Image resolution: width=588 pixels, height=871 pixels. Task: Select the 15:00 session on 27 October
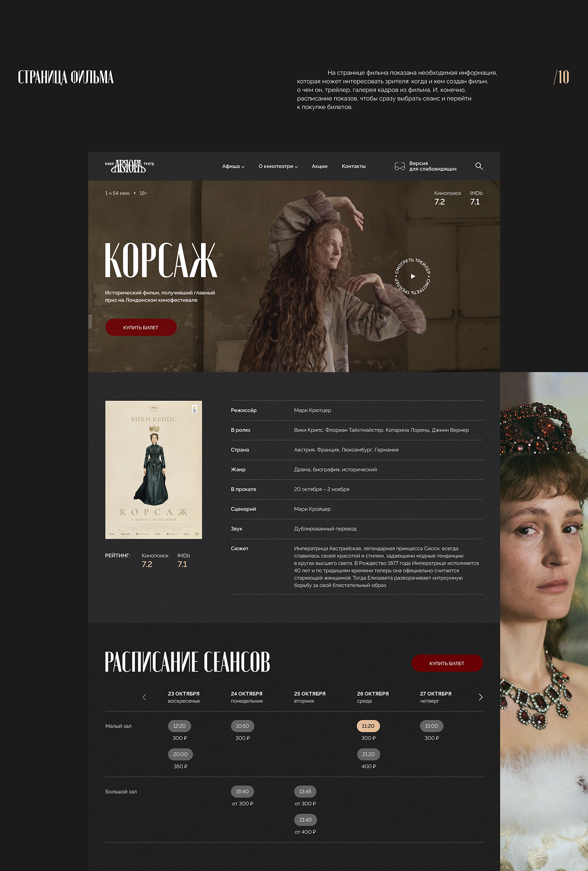click(x=431, y=726)
